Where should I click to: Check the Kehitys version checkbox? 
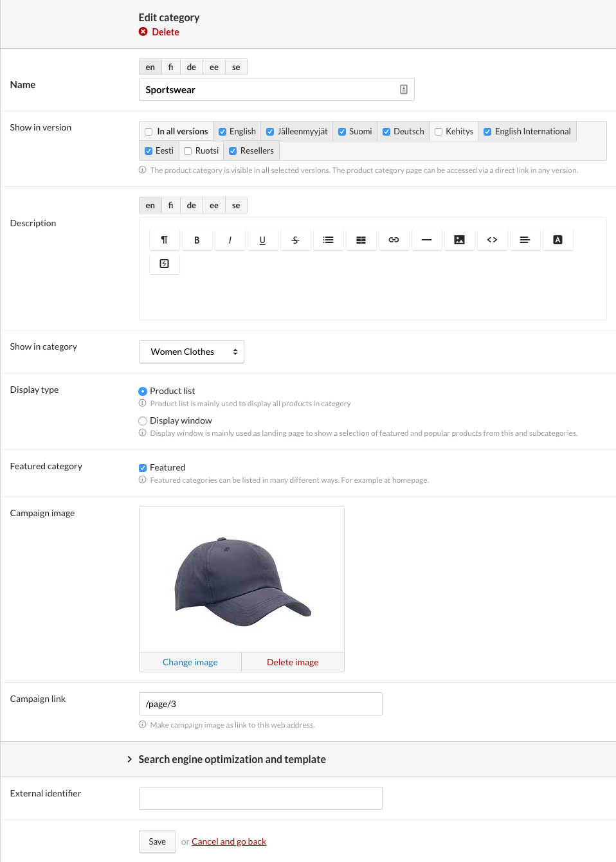click(439, 132)
